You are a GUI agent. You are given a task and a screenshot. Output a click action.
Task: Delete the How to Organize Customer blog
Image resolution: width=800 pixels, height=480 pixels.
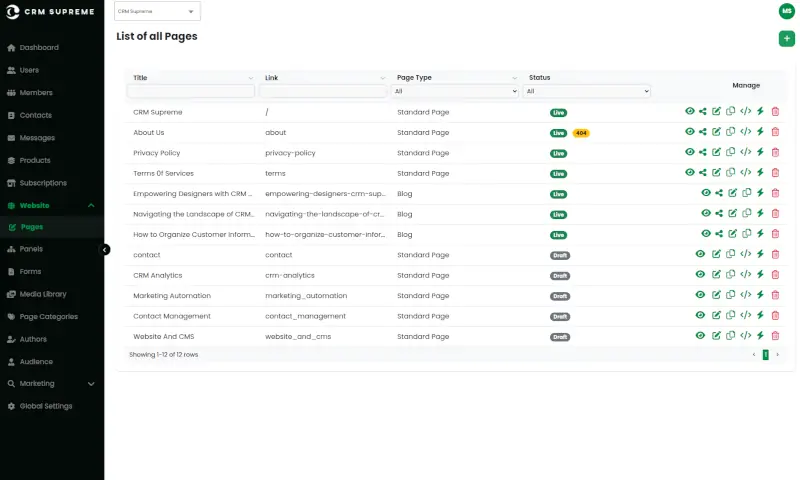pos(775,234)
